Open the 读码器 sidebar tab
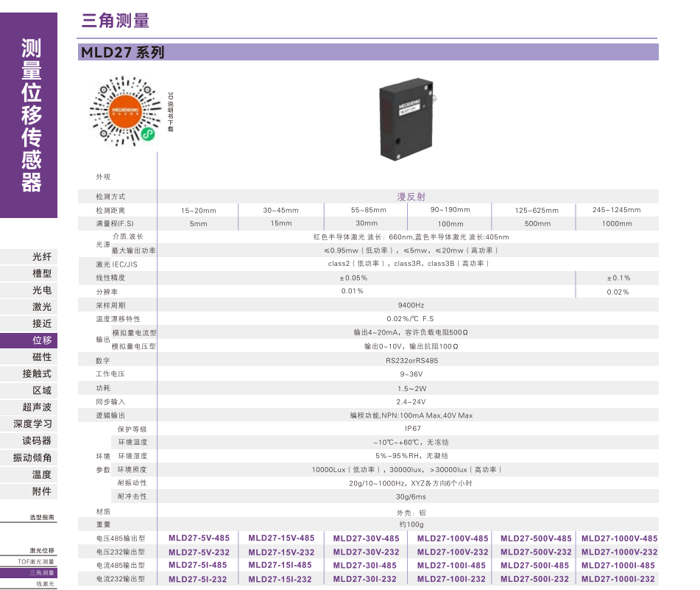700x590 pixels. point(37,440)
